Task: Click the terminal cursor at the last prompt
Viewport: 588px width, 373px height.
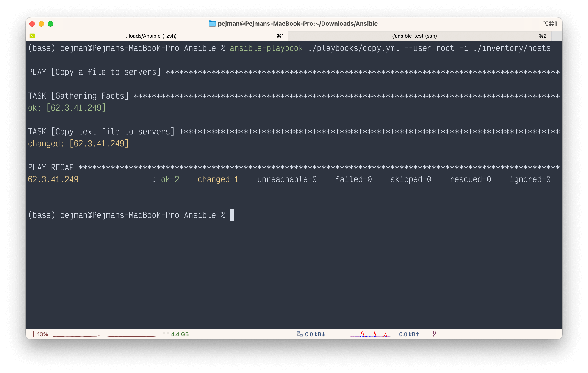Action: pos(232,215)
